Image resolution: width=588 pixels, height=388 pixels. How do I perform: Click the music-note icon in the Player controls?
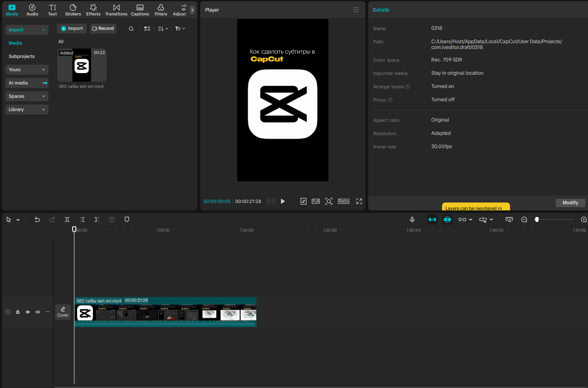click(304, 201)
